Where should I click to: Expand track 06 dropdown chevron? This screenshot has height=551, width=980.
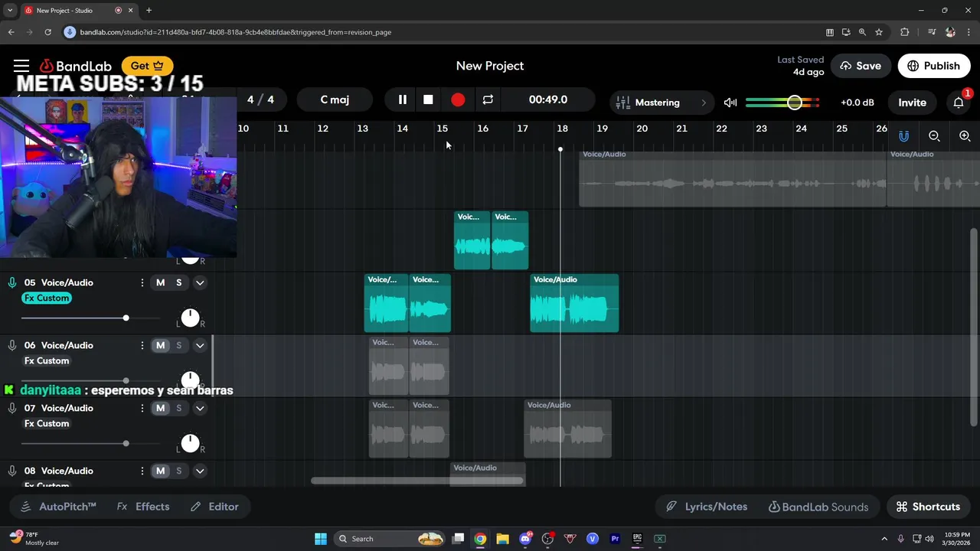point(200,345)
